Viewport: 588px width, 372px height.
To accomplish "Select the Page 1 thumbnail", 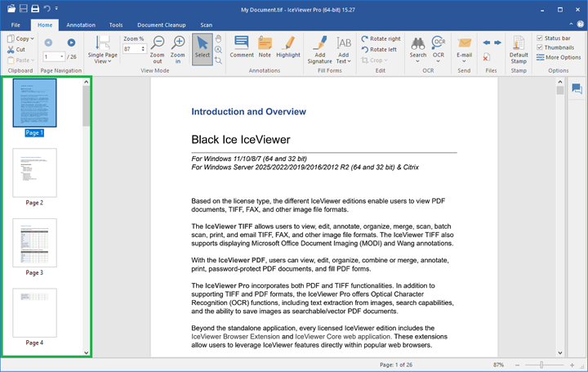I will (x=34, y=103).
